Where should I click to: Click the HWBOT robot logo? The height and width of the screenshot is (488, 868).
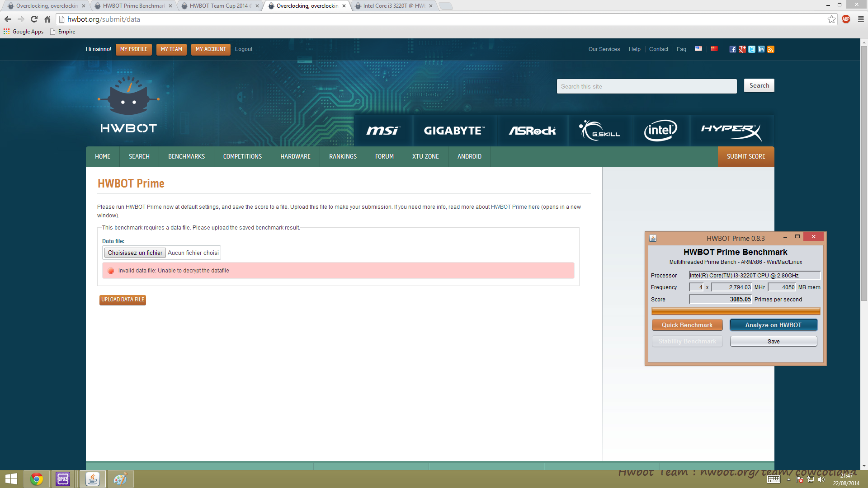pos(128,104)
